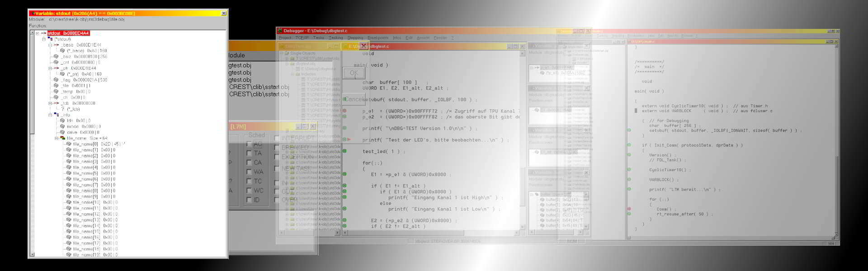Click the _base pointer arrow icon
Viewport: 868px width, 271px height.
coord(56,45)
